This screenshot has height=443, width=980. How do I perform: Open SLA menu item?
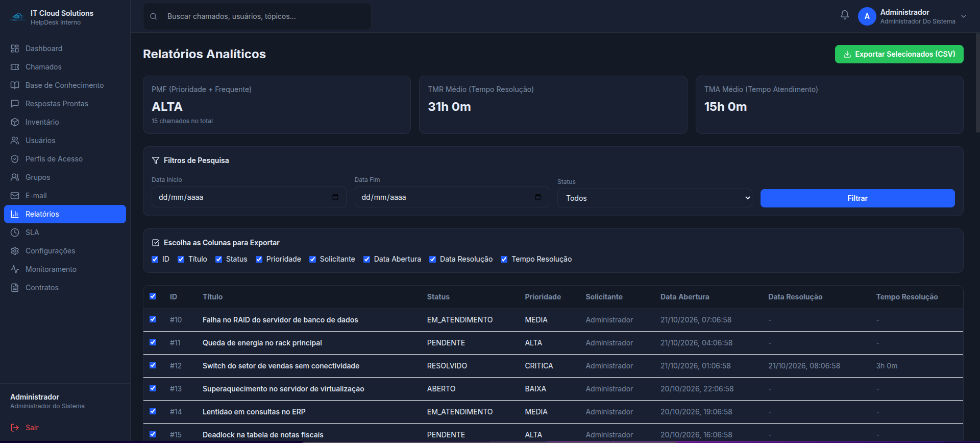click(x=65, y=232)
